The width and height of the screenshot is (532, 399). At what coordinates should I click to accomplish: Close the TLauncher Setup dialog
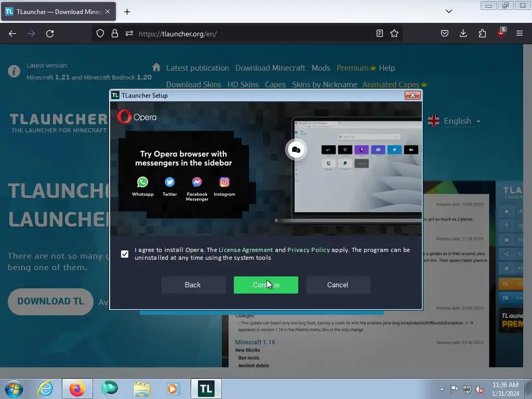pos(413,96)
